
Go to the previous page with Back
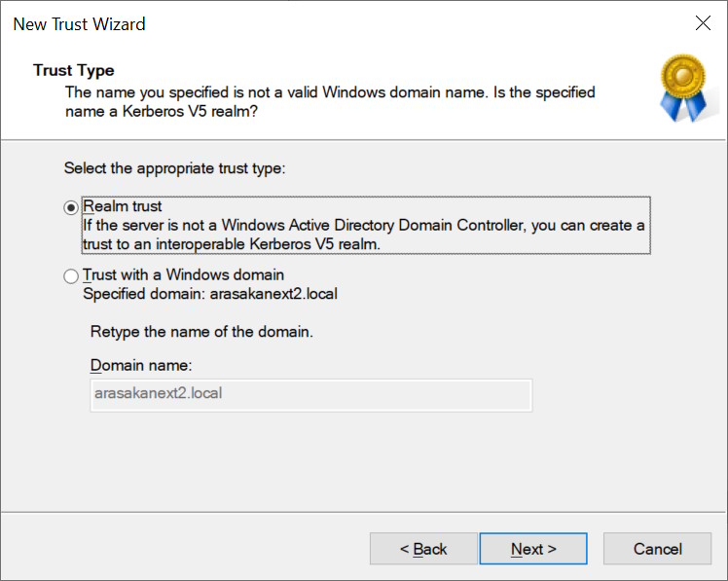click(x=423, y=549)
